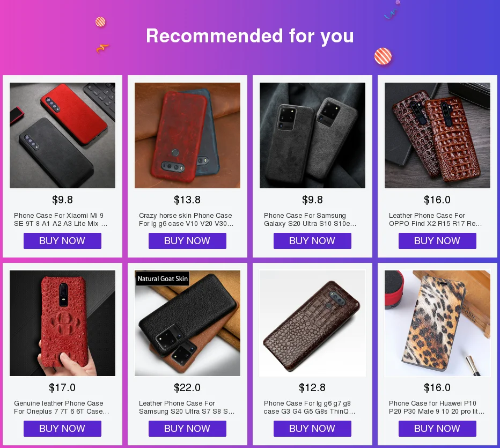Open the 'Phone Case For Xiaomi Mi 9' title link
The height and width of the screenshot is (448, 500).
tap(61, 219)
